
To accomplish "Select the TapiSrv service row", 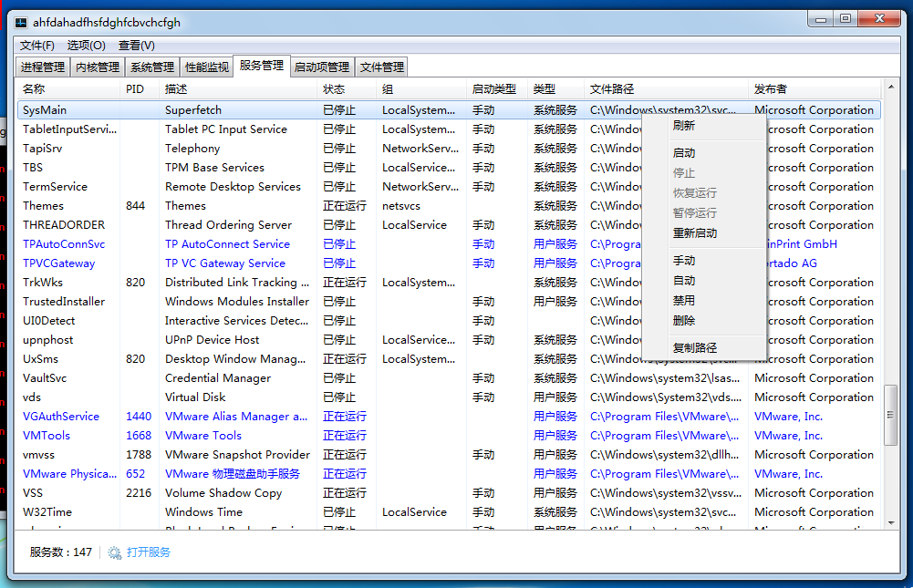I will pos(449,149).
